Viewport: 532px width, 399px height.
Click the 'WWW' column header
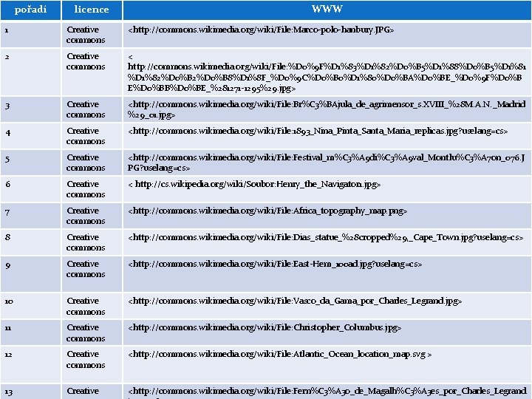(327, 10)
